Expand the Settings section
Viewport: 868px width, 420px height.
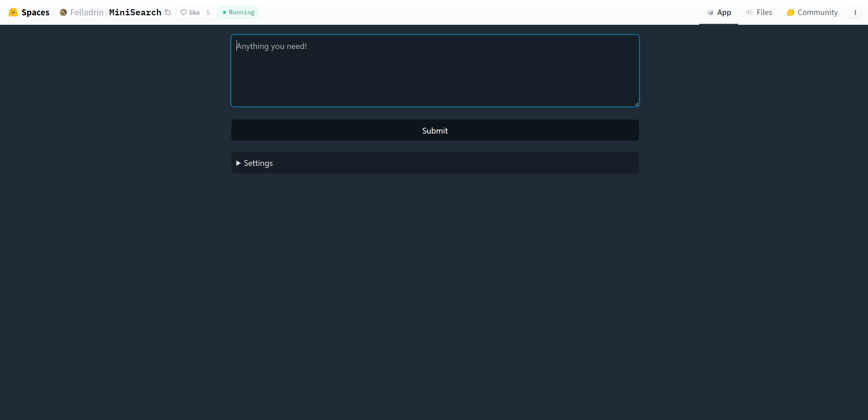[435, 163]
